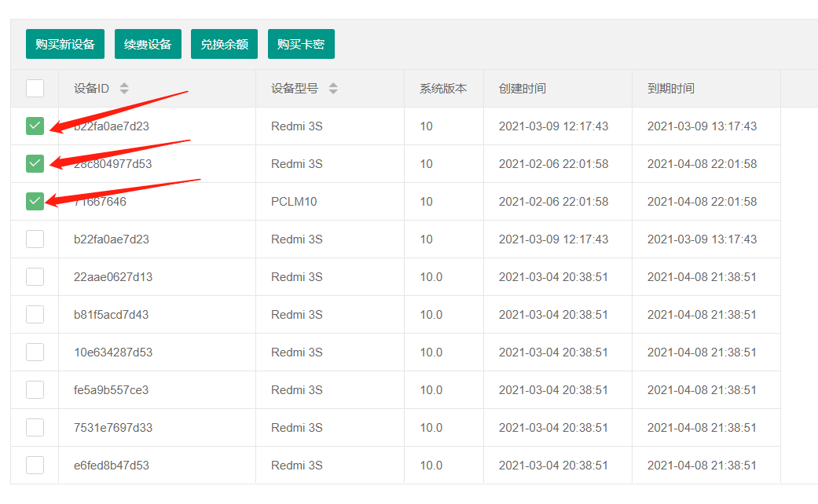This screenshot has width=818, height=504.
Task: Click the 设备型号 column header label
Action: (x=295, y=89)
